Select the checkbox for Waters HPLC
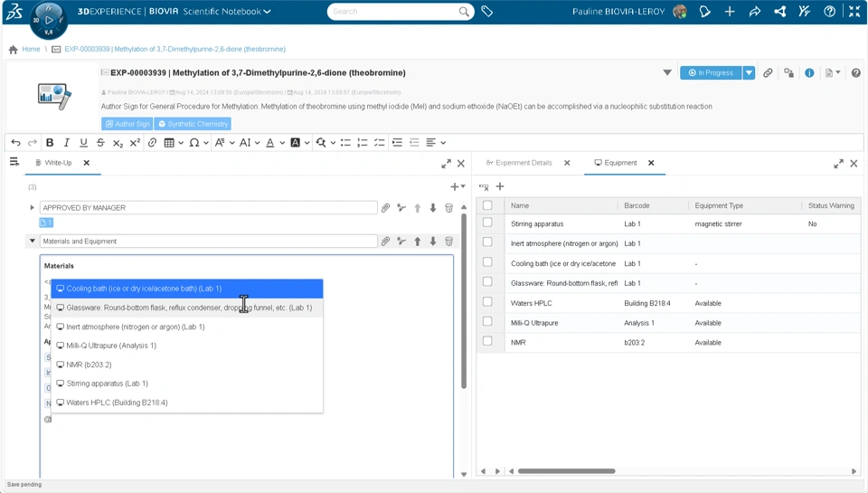Viewport: 868px width, 493px height. 487,302
